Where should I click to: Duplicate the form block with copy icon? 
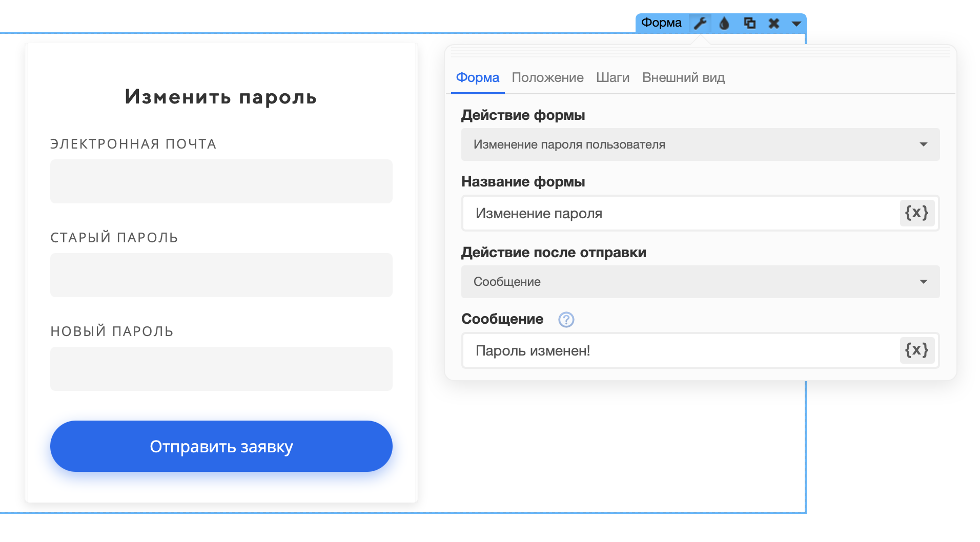tap(749, 23)
